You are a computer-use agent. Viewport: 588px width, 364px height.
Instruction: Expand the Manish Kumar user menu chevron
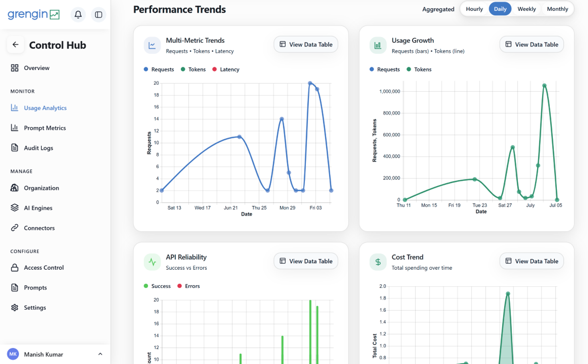(x=100, y=354)
